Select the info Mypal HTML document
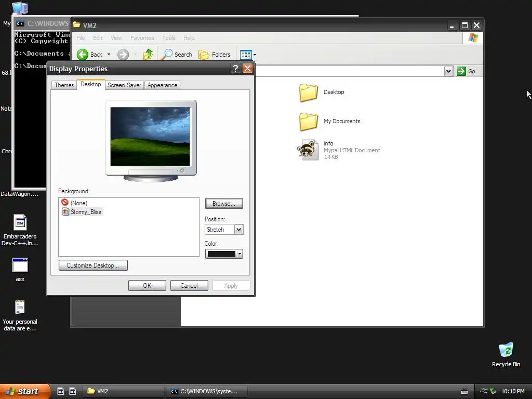This screenshot has width=532, height=399. [x=339, y=150]
